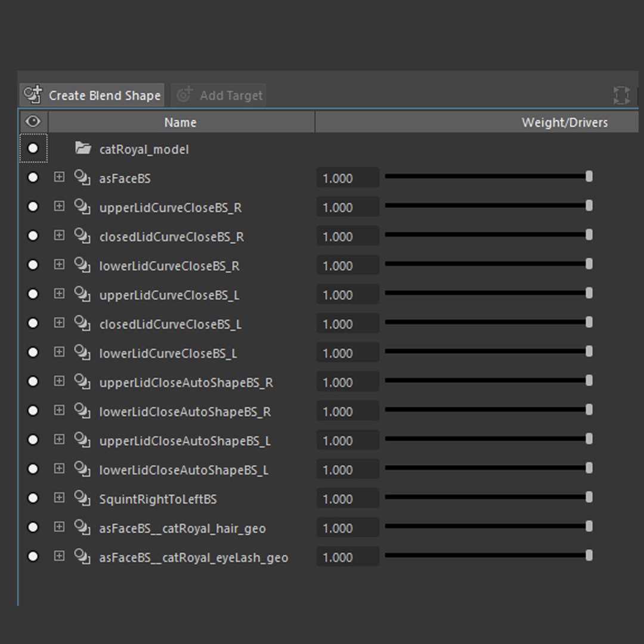This screenshot has height=644, width=644.
Task: Click the SquintRightToLeftBS deformer icon
Action: [x=82, y=498]
